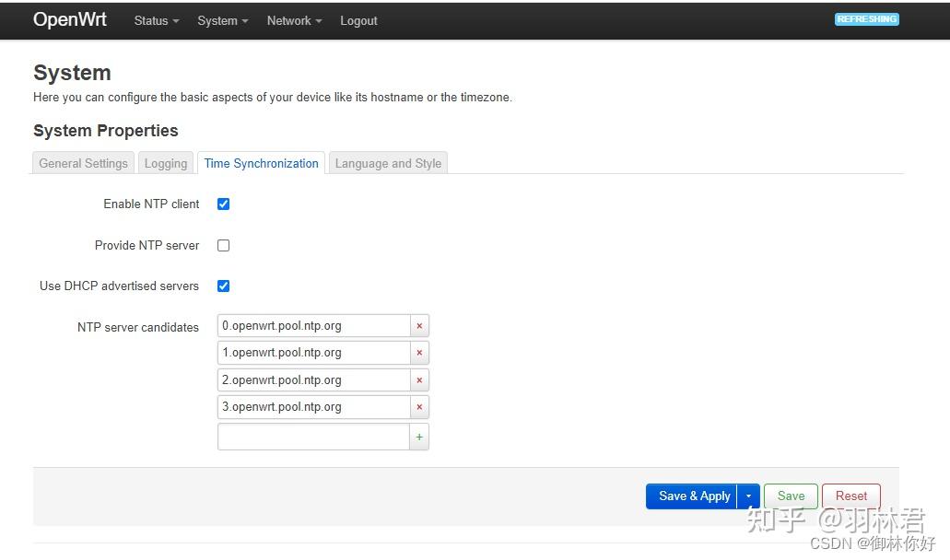Expand the Status dropdown menu

pyautogui.click(x=156, y=20)
